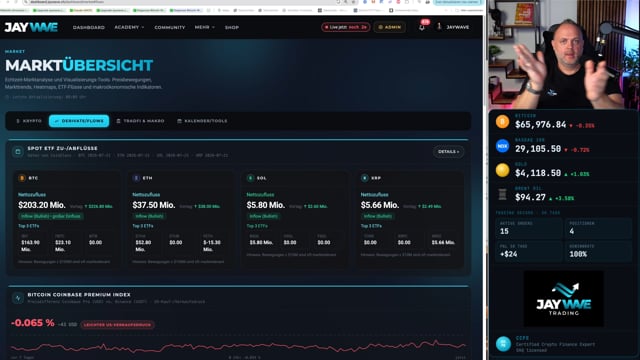Click the Gold coin icon in overlay
The height and width of the screenshot is (360, 640).
(502, 170)
